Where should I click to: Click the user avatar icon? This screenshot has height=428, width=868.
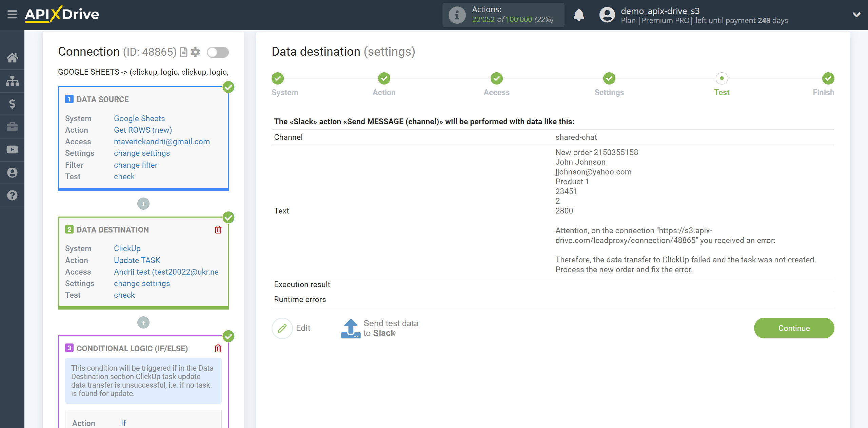[x=607, y=15]
